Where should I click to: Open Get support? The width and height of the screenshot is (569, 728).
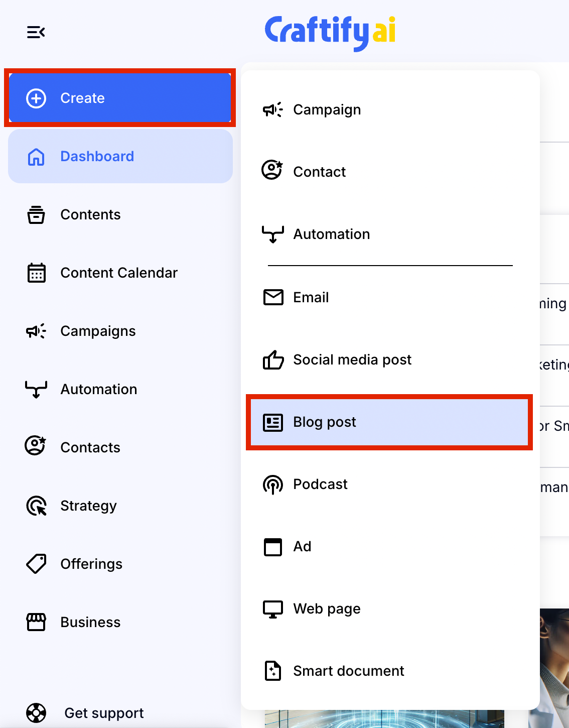(104, 713)
